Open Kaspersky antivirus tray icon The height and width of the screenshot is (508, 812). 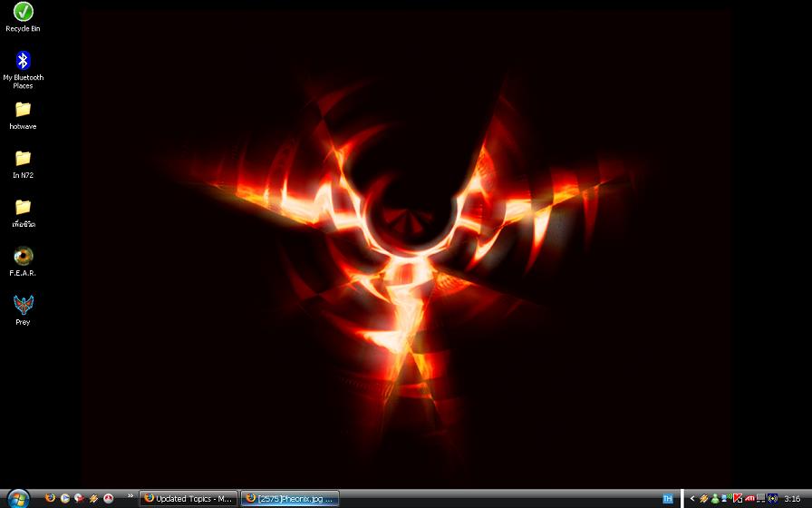(x=738, y=498)
